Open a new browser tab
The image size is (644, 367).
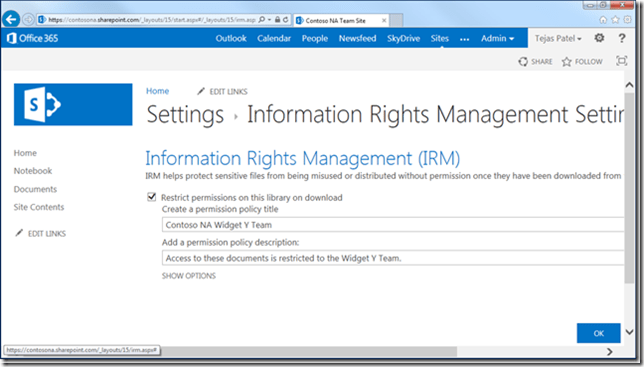[396, 20]
